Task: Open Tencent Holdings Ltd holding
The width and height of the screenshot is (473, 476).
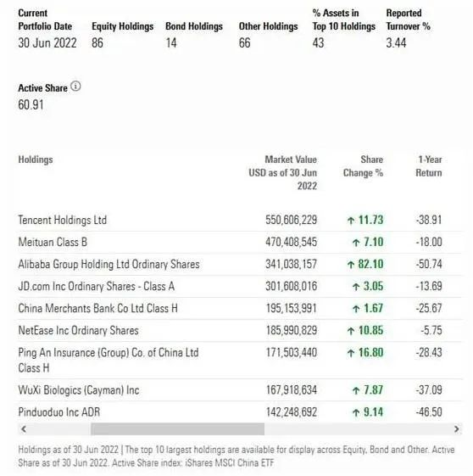Action: coord(63,220)
